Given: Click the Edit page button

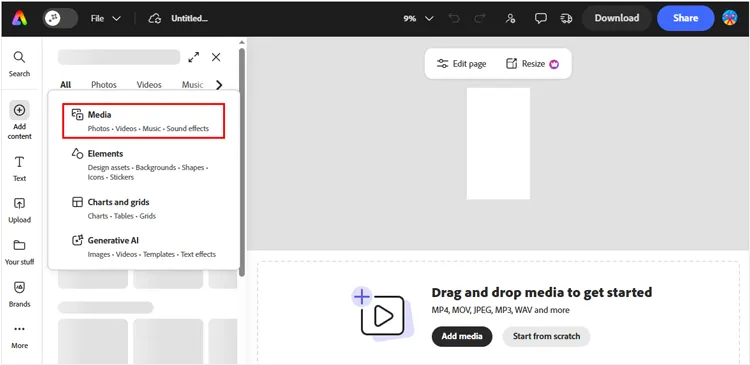Looking at the screenshot, I should click(462, 64).
